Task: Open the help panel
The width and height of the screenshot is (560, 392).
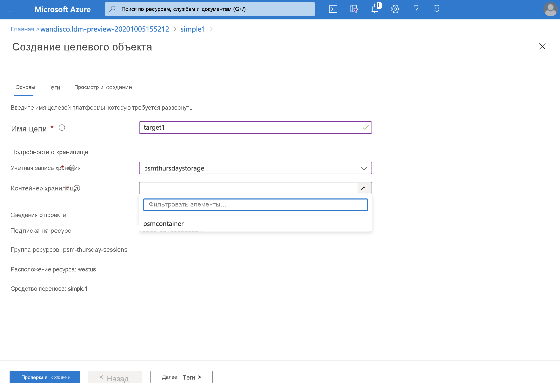Action: tap(416, 9)
